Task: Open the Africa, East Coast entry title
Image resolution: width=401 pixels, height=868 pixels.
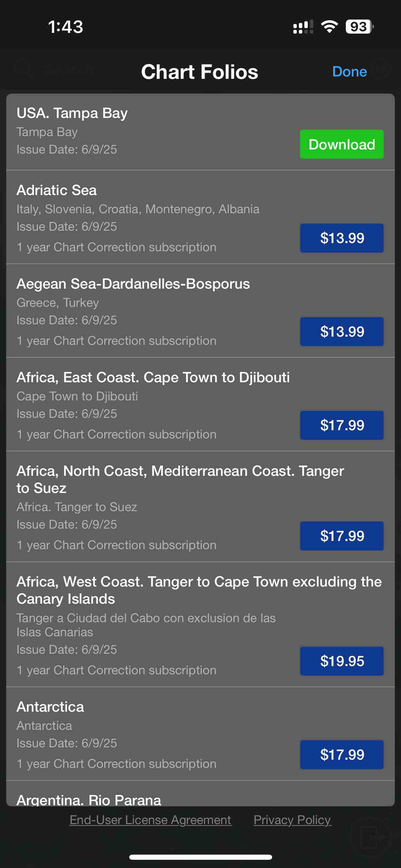Action: coord(153,377)
